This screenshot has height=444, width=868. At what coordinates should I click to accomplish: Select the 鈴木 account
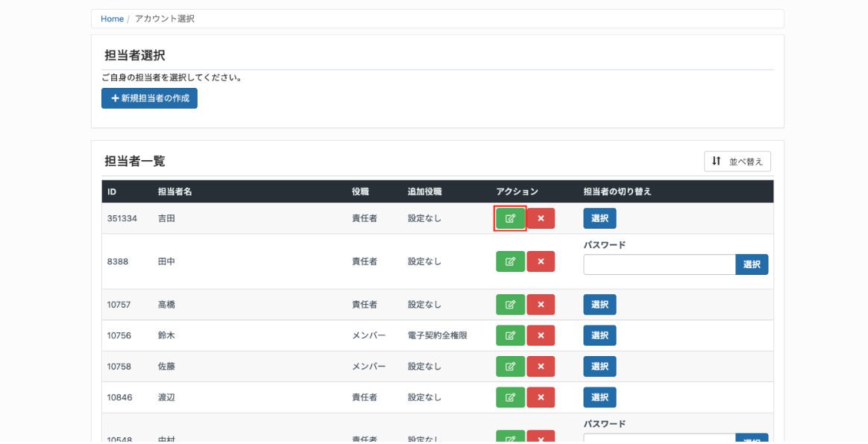point(600,336)
